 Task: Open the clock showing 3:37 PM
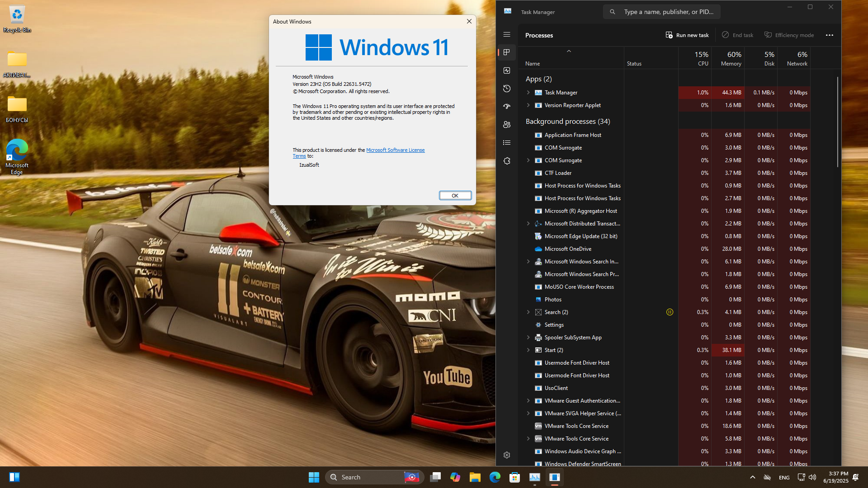(836, 477)
